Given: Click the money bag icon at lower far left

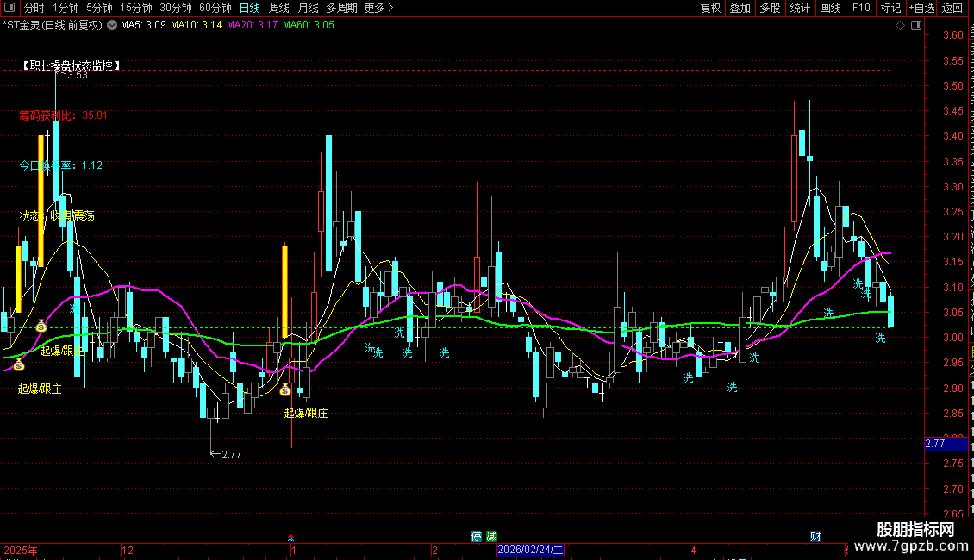Looking at the screenshot, I should [19, 365].
